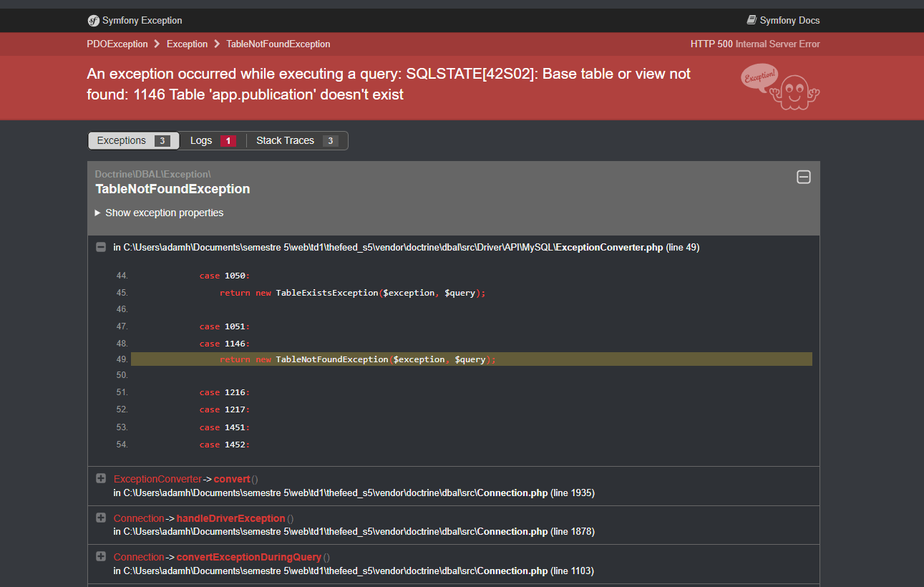Expand the ExceptionConverter convert stack frame
Image resolution: width=924 pixels, height=587 pixels.
click(x=100, y=477)
